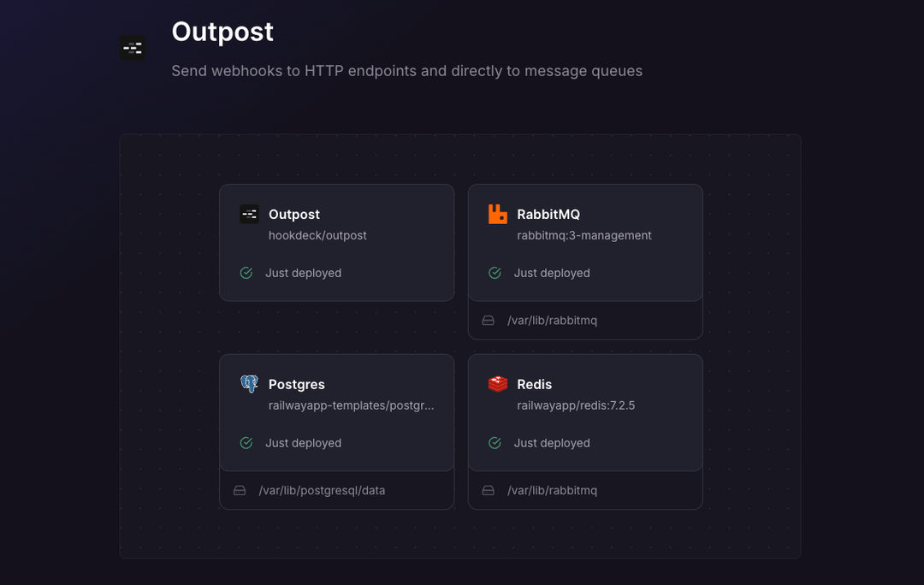This screenshot has height=585, width=924.
Task: Click the green checkmark on the Outpost card
Action: 246,273
